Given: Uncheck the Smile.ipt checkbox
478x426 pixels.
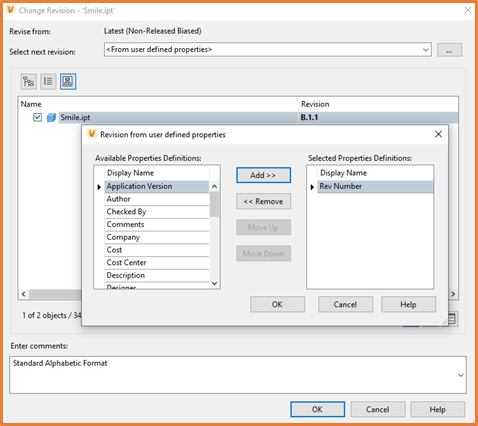Looking at the screenshot, I should click(x=37, y=117).
